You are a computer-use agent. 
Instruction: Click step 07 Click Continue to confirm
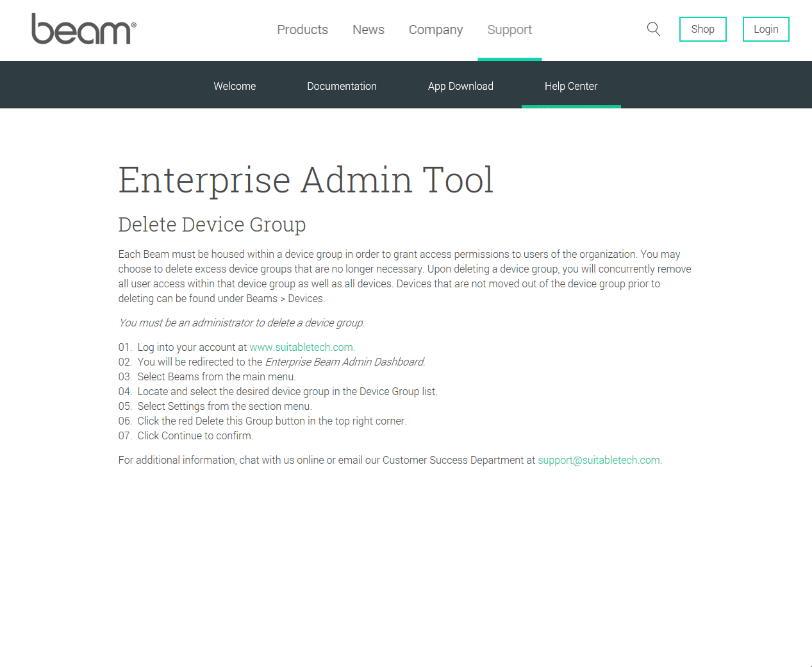[x=186, y=435]
